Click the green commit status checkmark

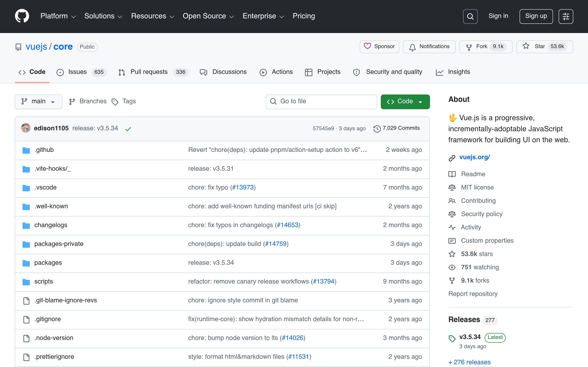pos(128,129)
